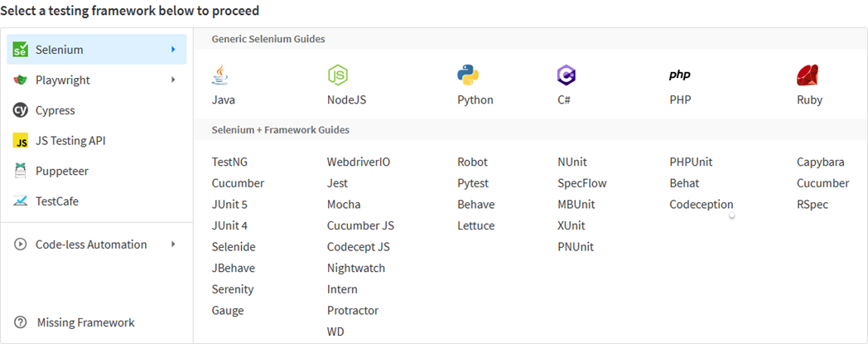
Task: Pick the Ruby gem icon
Action: (807, 75)
